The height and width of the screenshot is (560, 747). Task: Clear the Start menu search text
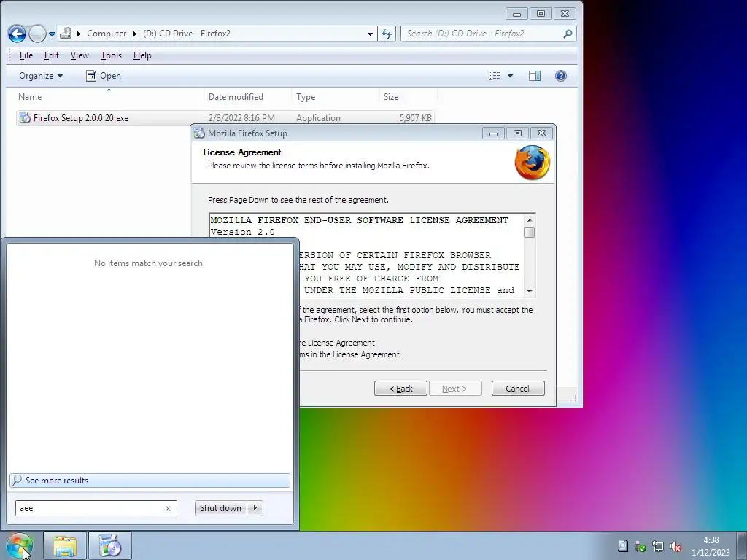click(x=169, y=508)
